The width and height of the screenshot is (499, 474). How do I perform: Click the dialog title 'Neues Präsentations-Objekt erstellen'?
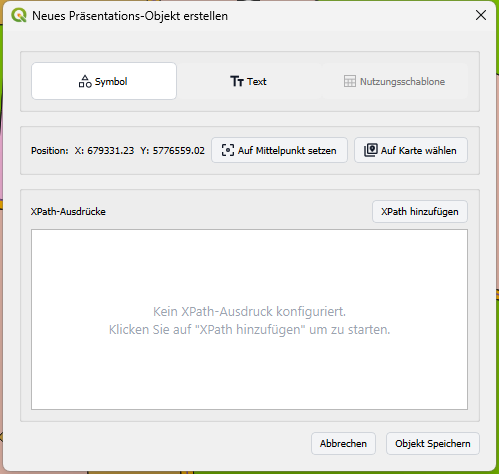point(130,16)
